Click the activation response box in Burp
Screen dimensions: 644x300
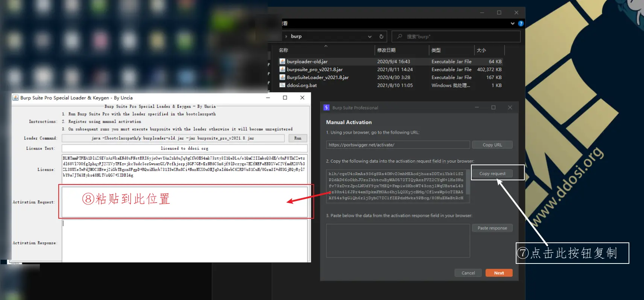tap(398, 241)
